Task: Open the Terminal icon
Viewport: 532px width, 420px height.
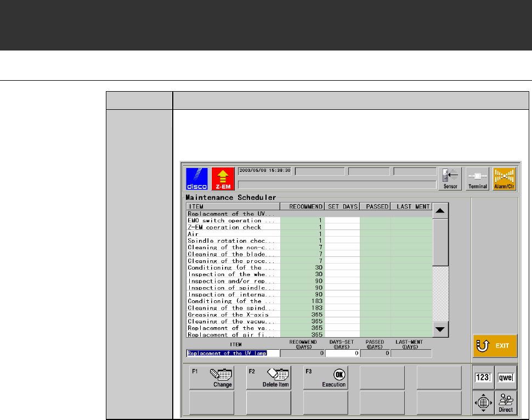Action: [477, 178]
